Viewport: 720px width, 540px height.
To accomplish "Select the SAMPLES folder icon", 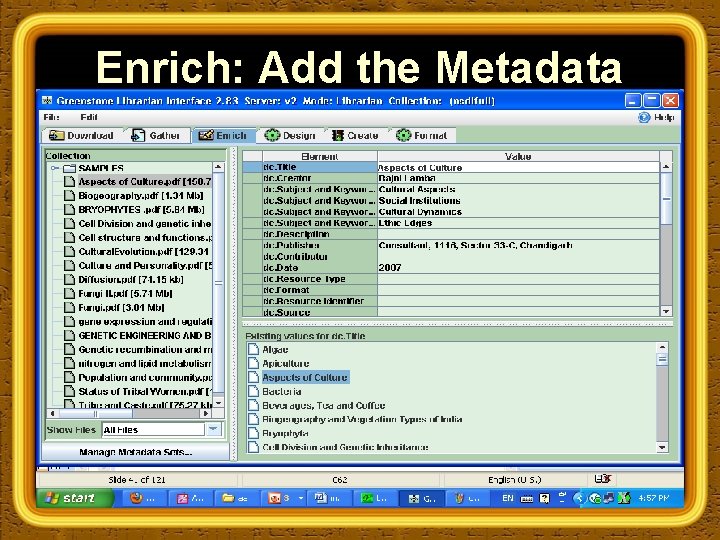I will pyautogui.click(x=69, y=169).
